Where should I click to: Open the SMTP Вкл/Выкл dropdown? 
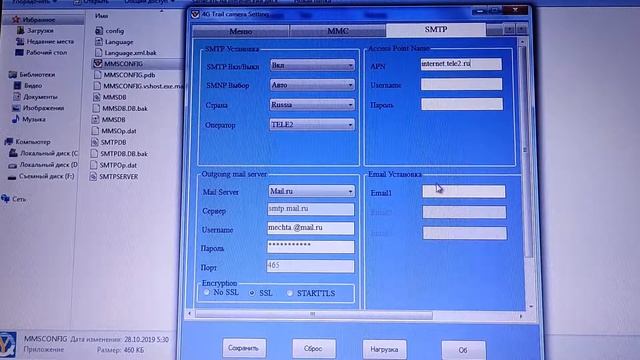click(x=312, y=65)
